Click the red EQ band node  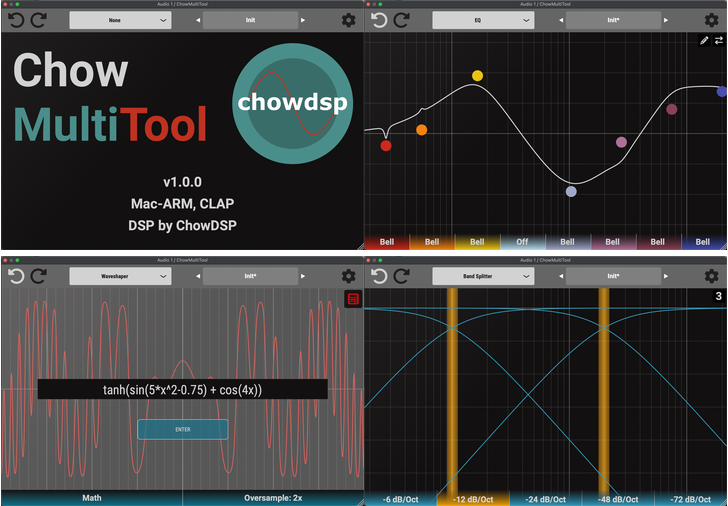pyautogui.click(x=386, y=146)
